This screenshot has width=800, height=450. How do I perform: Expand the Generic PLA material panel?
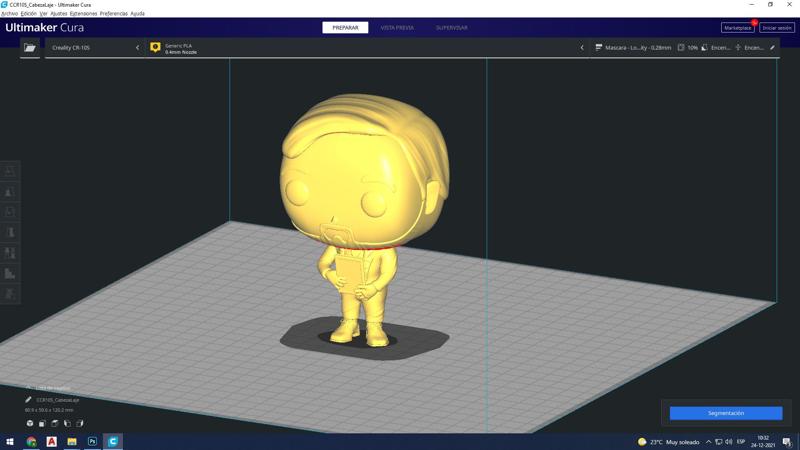point(367,47)
